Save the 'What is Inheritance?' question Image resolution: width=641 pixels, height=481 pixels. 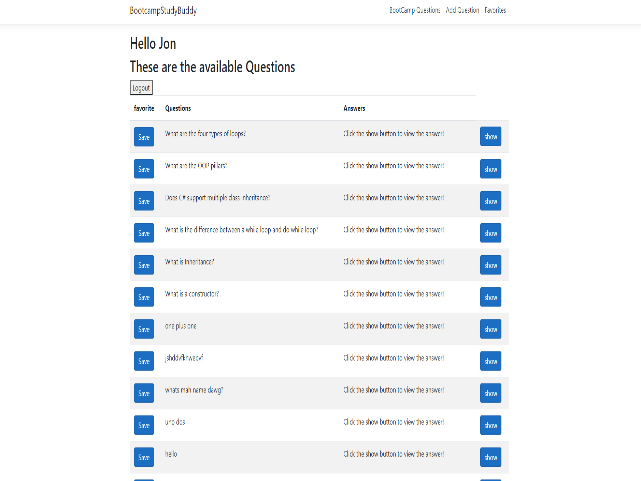point(144,265)
